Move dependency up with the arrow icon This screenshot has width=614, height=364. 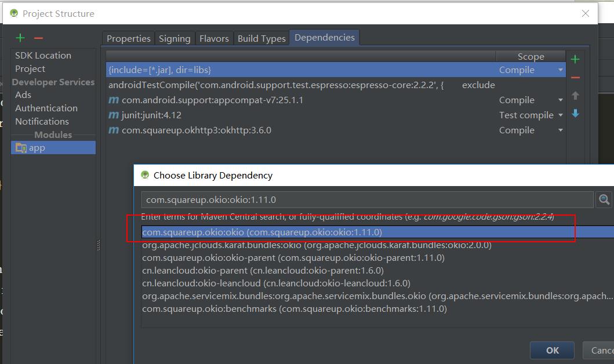tap(575, 96)
